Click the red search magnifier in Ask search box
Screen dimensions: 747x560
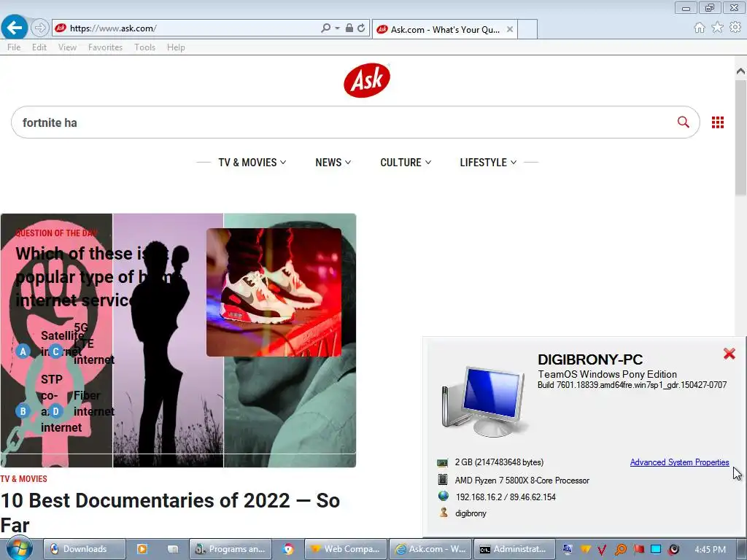pyautogui.click(x=683, y=122)
